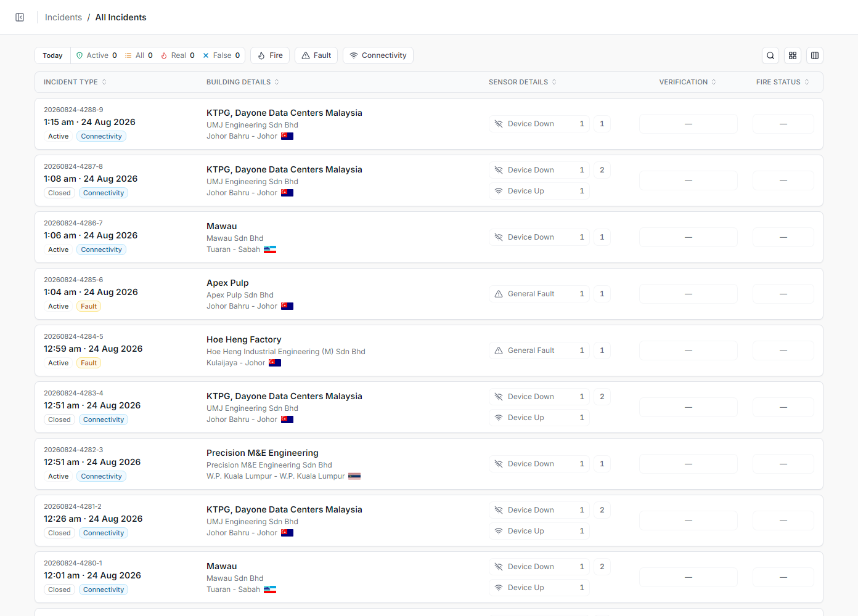The height and width of the screenshot is (616, 858).
Task: Click the Closed badge in incident 4283-4
Action: pyautogui.click(x=59, y=419)
